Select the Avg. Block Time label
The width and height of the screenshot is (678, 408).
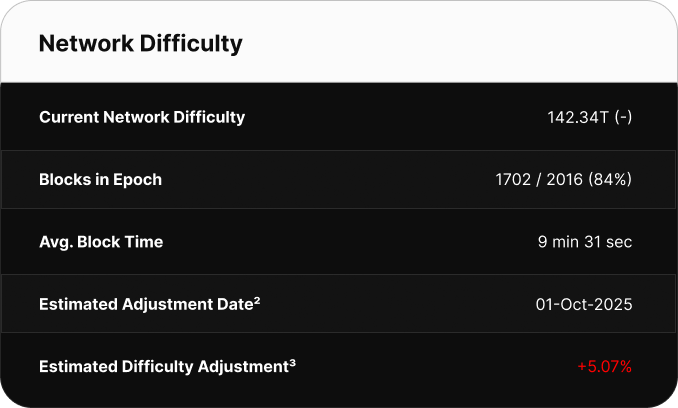pyautogui.click(x=101, y=242)
